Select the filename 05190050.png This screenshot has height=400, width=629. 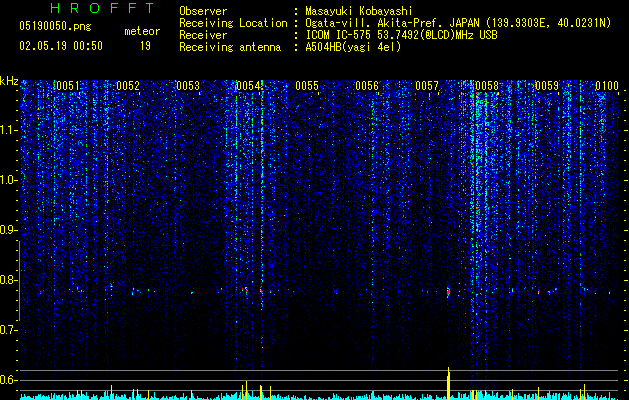click(x=55, y=26)
